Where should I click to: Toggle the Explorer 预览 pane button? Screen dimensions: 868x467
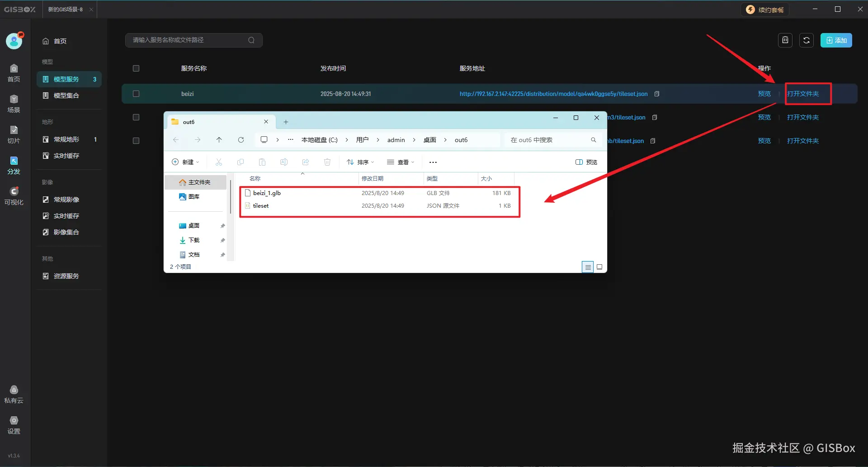(x=586, y=162)
